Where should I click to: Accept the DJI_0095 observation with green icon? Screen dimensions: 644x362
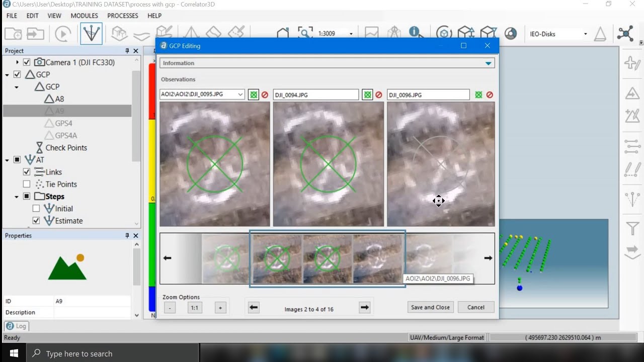pos(254,95)
